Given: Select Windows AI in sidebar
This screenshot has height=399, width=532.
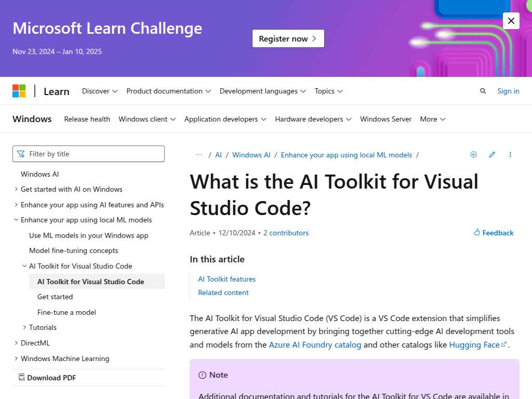Looking at the screenshot, I should click(x=39, y=174).
